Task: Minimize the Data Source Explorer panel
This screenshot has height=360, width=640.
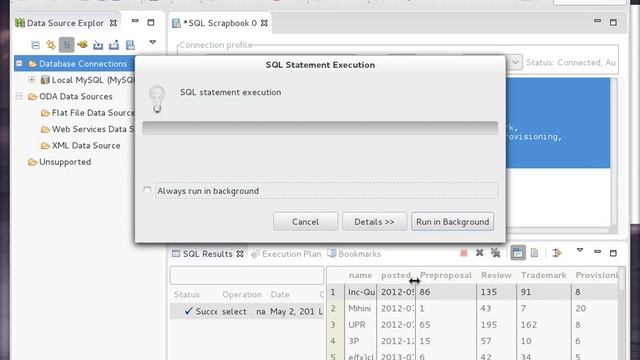Action: (x=135, y=21)
